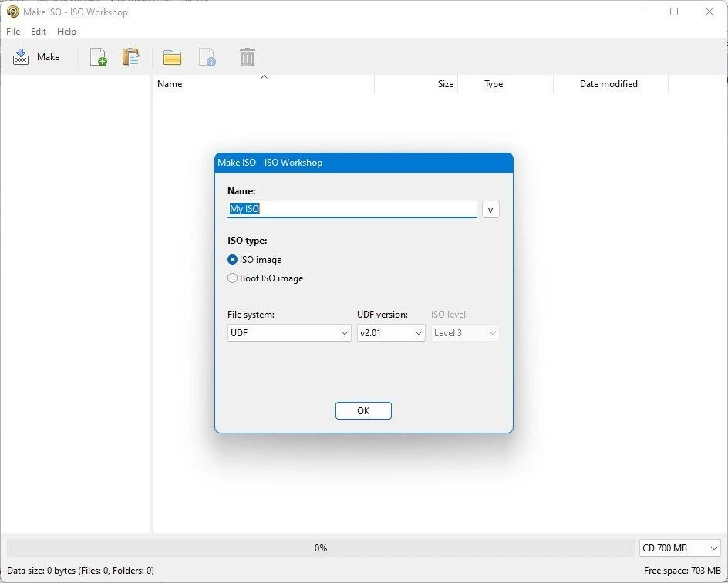Open the File menu

coord(13,31)
